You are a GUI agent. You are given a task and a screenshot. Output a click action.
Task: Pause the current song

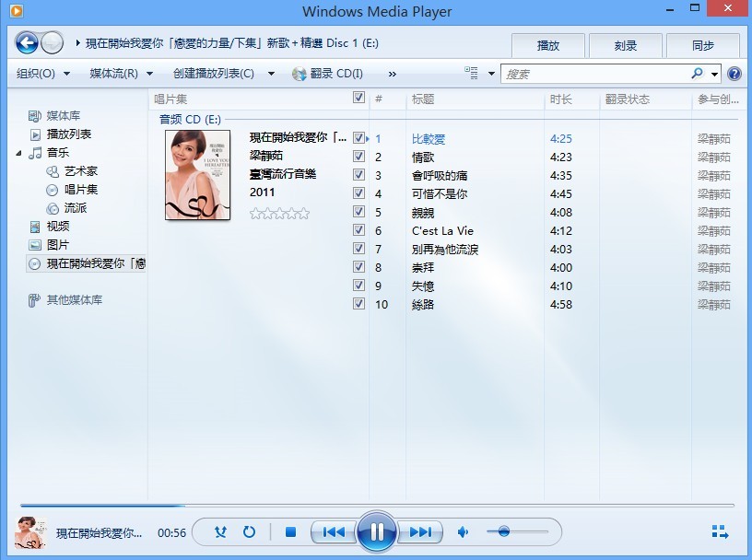pos(377,531)
